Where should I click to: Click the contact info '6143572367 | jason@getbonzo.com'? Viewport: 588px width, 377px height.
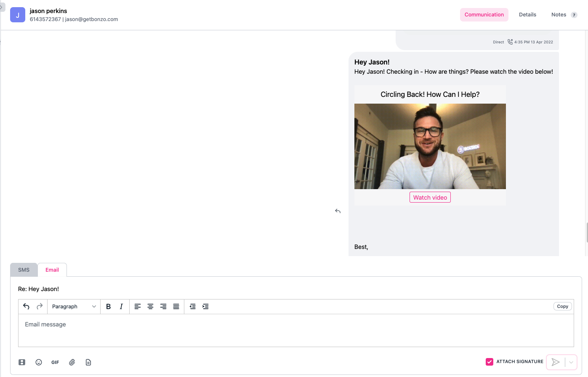pyautogui.click(x=74, y=19)
